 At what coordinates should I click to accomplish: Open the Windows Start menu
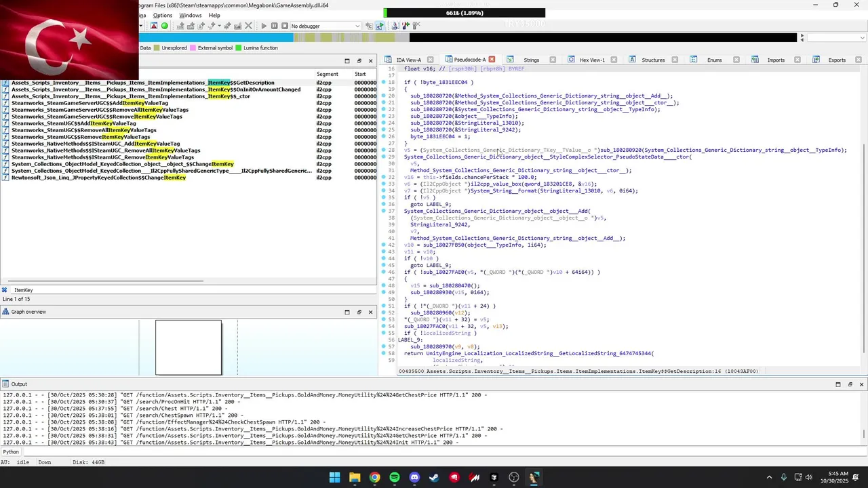[334, 477]
